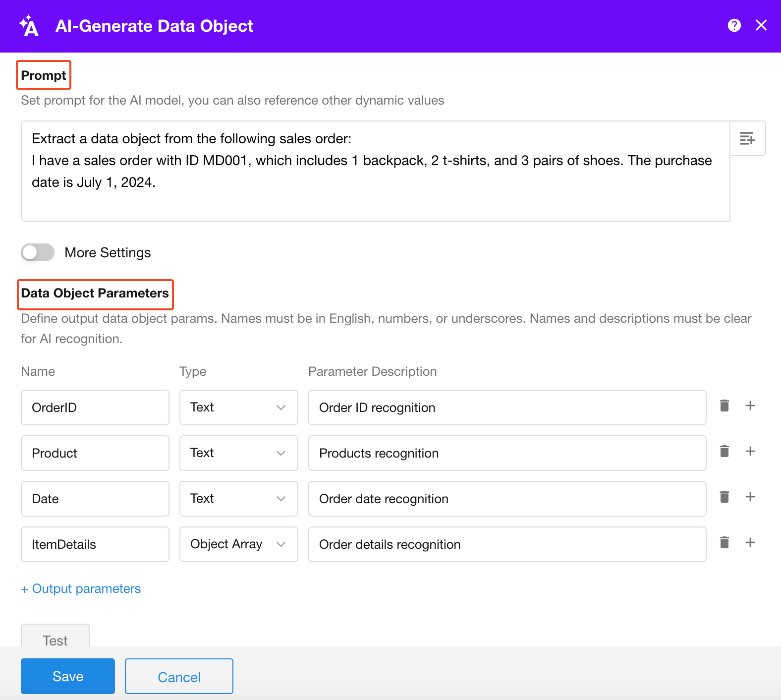Click the Save button
781x700 pixels.
(x=68, y=676)
